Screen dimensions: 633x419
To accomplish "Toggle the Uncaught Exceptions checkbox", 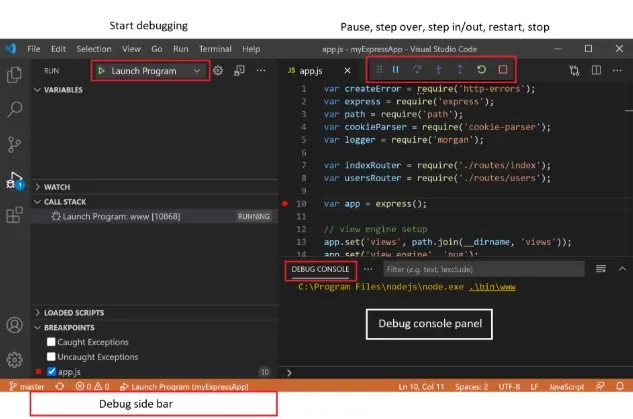I will click(51, 357).
